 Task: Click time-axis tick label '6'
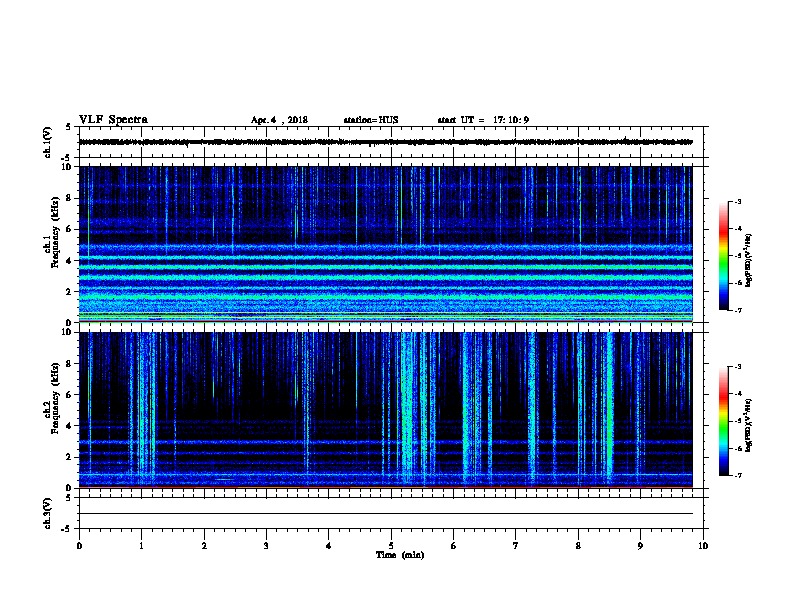pyautogui.click(x=453, y=546)
